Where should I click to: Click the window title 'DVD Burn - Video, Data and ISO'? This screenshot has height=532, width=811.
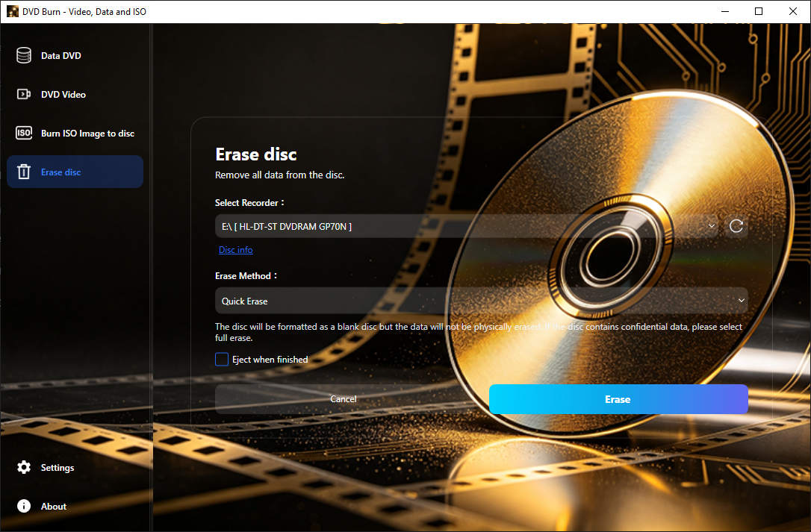(84, 11)
